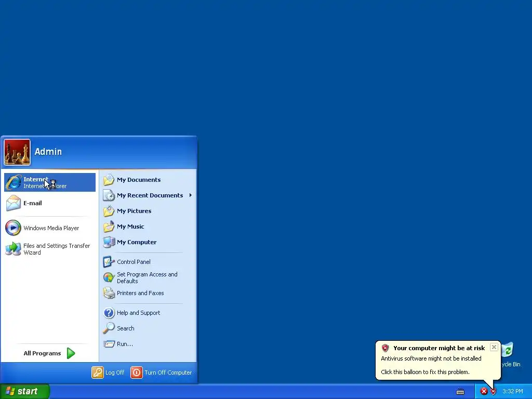Click the E-mail label text
The image size is (532, 399).
33,203
